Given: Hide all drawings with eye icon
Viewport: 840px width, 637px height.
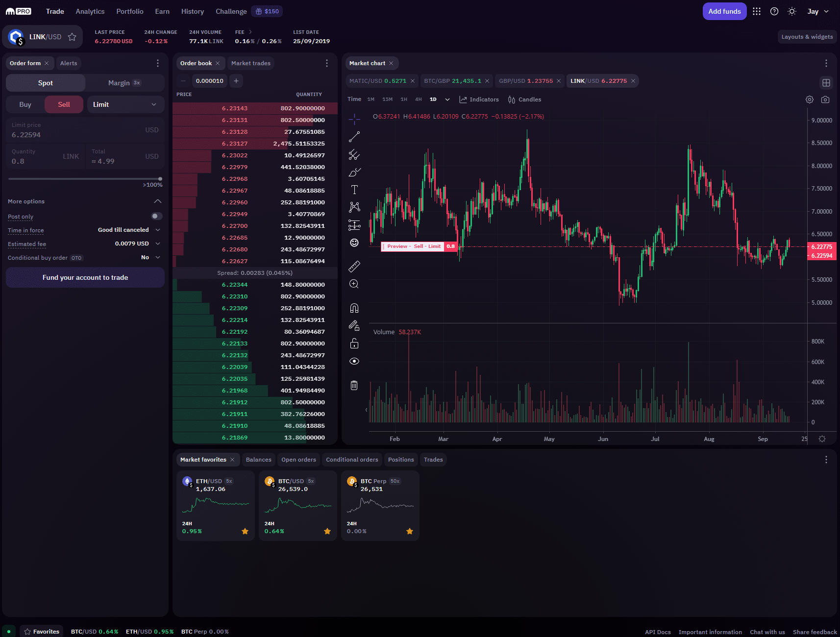Looking at the screenshot, I should click(x=354, y=361).
